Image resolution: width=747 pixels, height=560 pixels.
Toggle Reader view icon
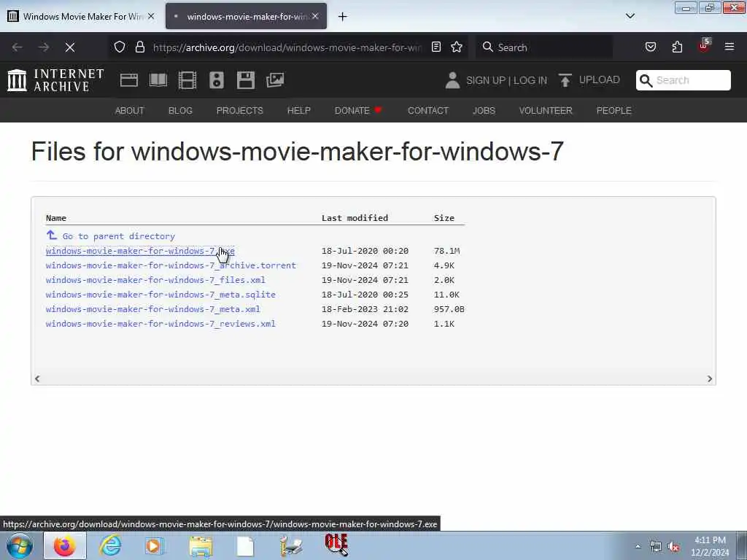[436, 47]
